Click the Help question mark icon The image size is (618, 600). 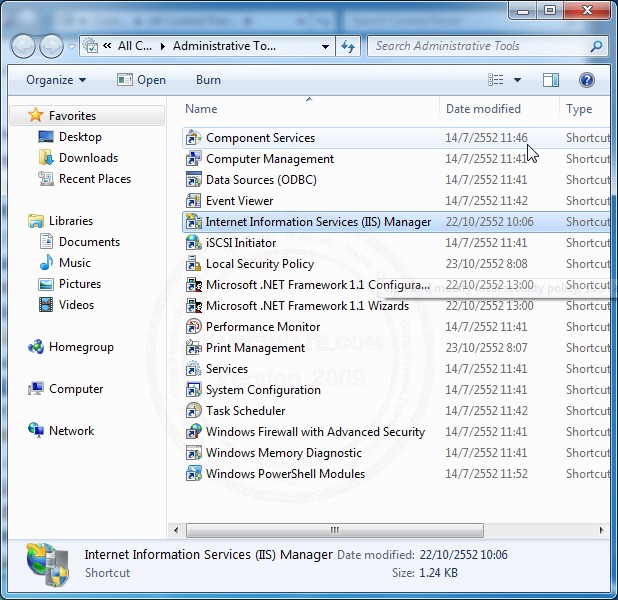click(x=587, y=80)
